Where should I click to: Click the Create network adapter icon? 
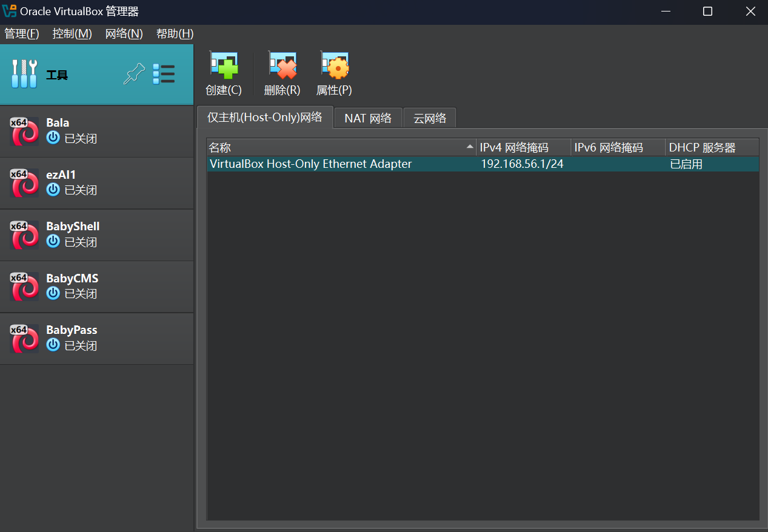(223, 65)
